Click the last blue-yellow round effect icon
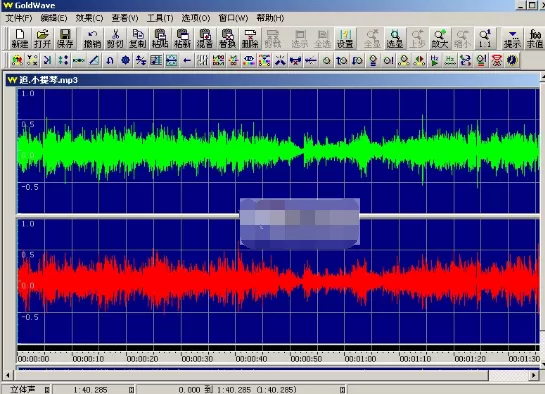Screen dimensions: 545x394 click(512, 60)
